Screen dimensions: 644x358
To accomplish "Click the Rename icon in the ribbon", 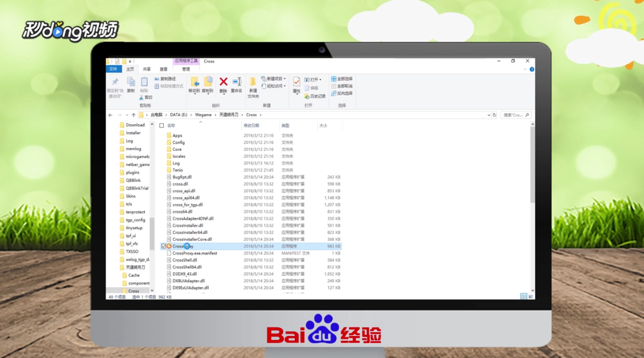I will 237,82.
